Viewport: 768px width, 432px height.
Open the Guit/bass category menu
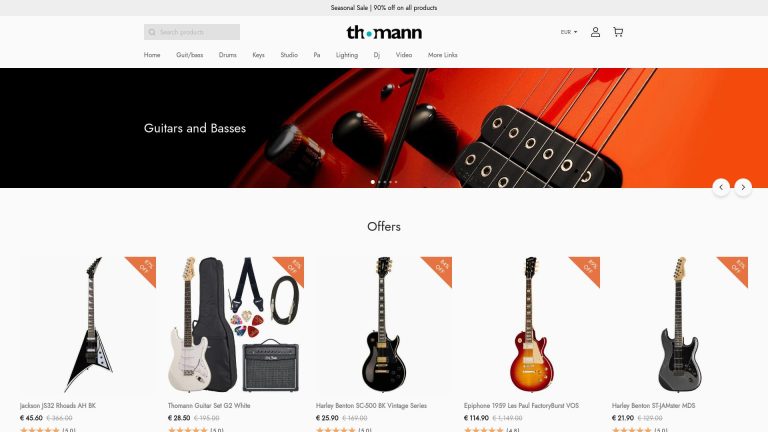[190, 55]
